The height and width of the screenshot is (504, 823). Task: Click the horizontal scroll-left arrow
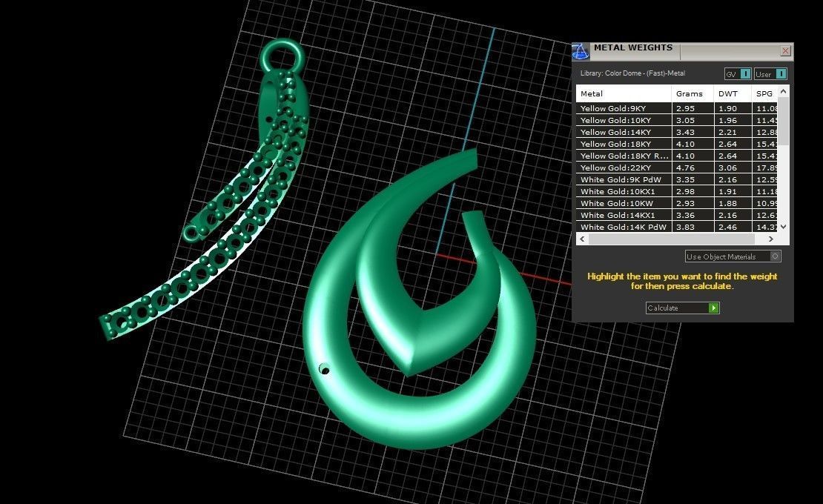tap(582, 239)
